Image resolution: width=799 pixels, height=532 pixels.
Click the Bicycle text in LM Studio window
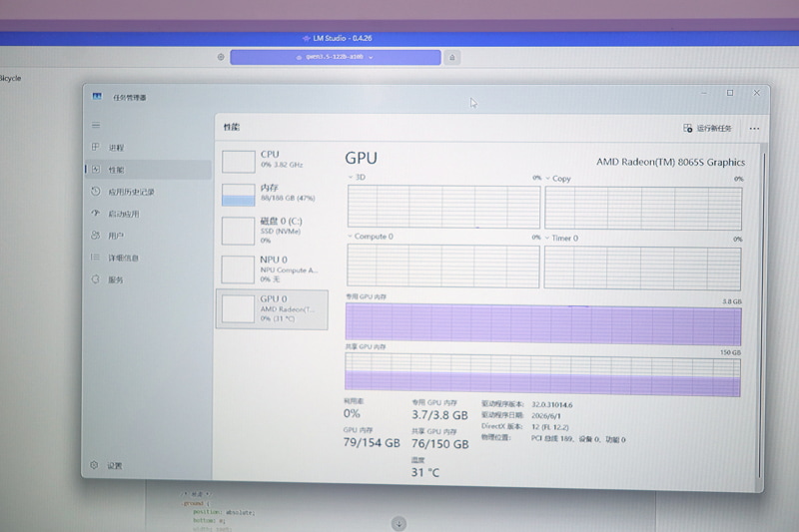(10, 79)
